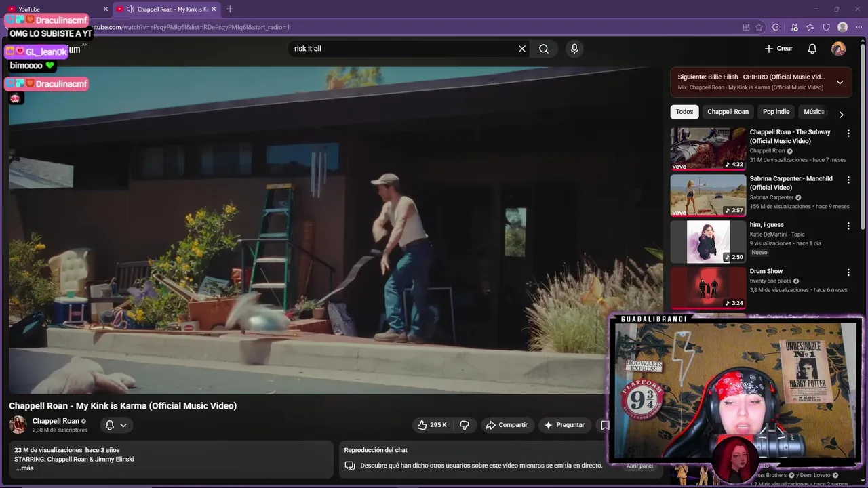Viewport: 868px width, 488px height.
Task: Click Katie DeMartini - Topic channel name
Action: click(777, 235)
